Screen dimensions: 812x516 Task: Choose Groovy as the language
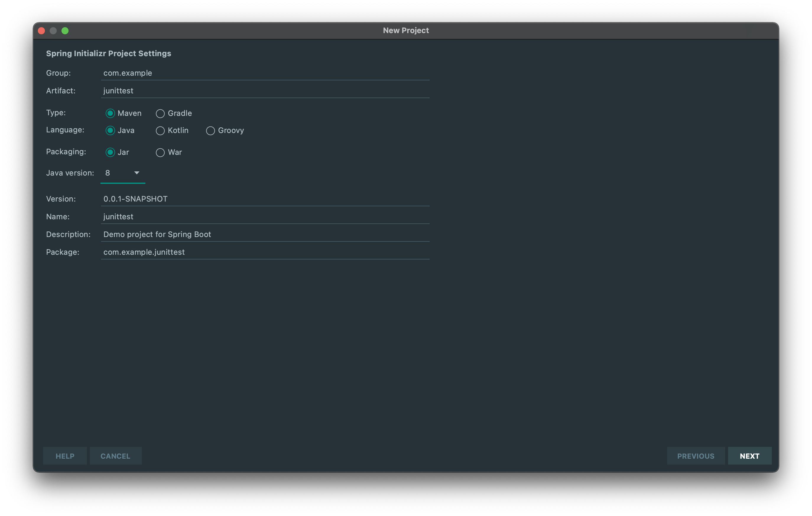[210, 131]
